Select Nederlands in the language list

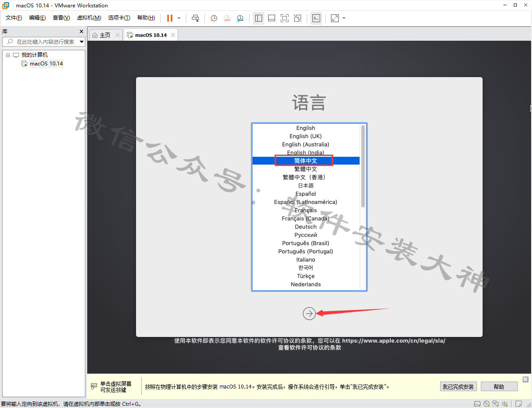point(306,284)
